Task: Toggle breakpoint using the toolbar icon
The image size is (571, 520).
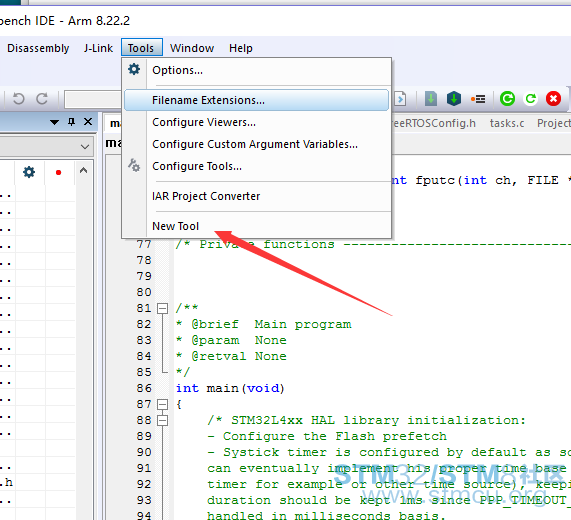Action: click(478, 99)
